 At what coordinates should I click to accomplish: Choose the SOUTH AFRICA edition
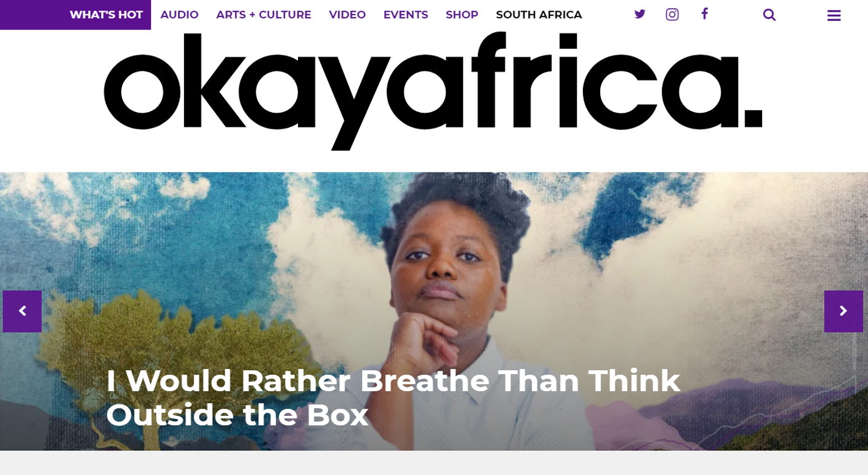539,15
